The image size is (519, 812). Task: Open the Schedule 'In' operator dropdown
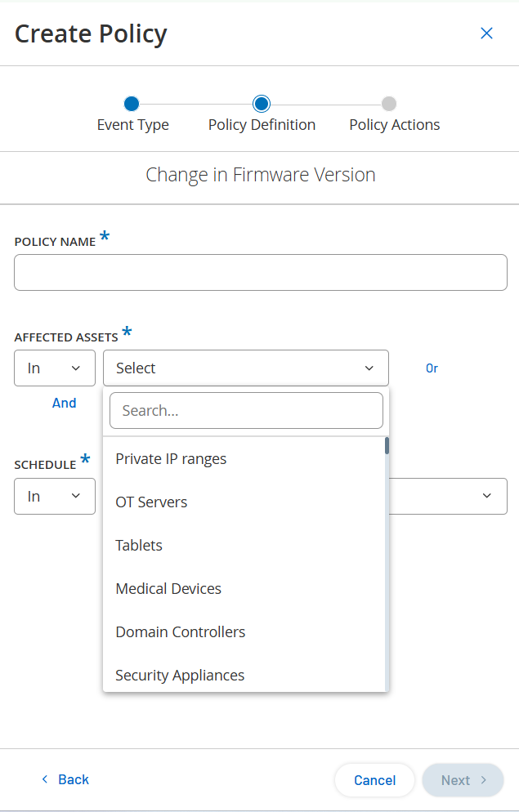(x=55, y=497)
